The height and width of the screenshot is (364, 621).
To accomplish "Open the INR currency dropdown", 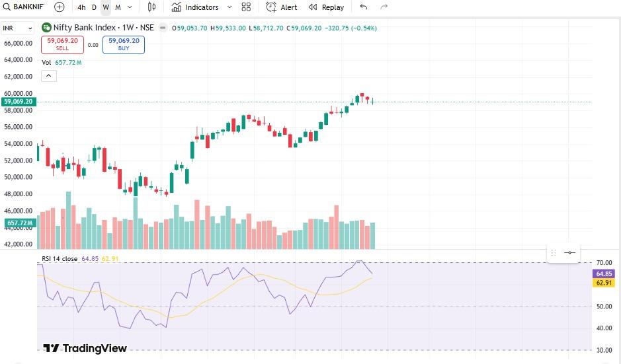I will [17, 28].
